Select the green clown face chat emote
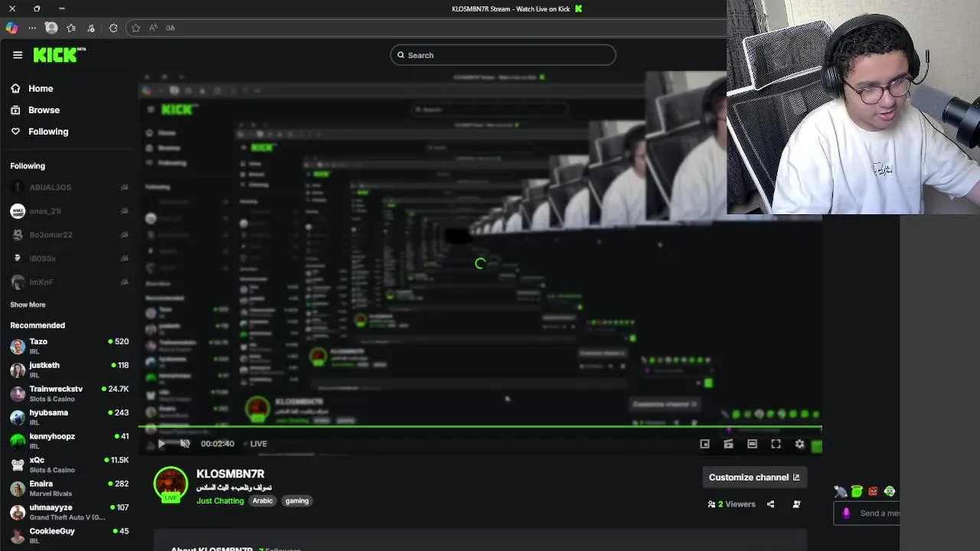 (x=890, y=491)
